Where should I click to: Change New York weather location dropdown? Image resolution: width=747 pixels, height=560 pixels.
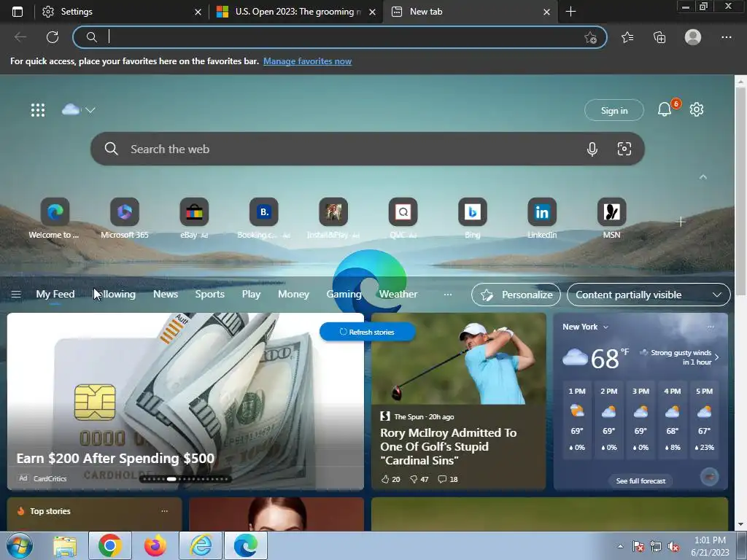(x=585, y=327)
